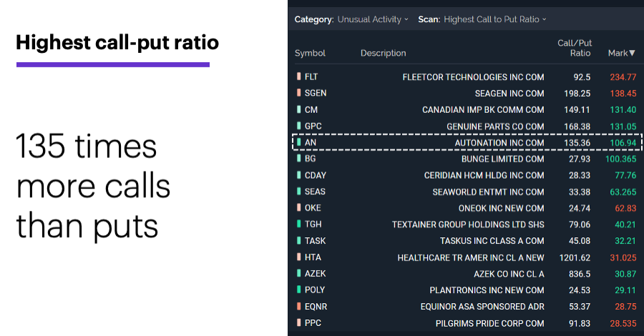Select the CDAY symbol
The height and width of the screenshot is (336, 644).
pos(316,175)
